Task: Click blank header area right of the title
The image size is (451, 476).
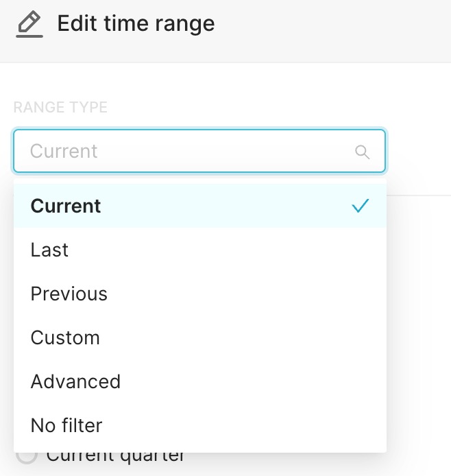Action: tap(329, 27)
